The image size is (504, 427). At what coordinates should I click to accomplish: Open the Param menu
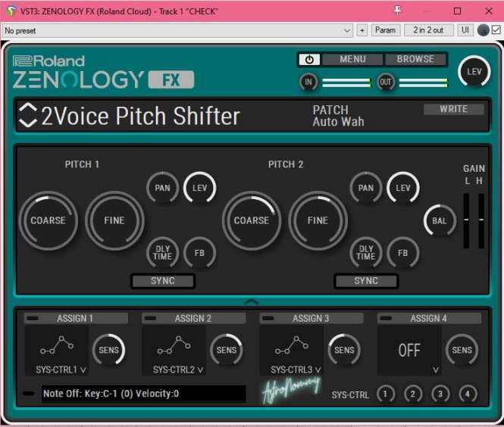[x=386, y=30]
